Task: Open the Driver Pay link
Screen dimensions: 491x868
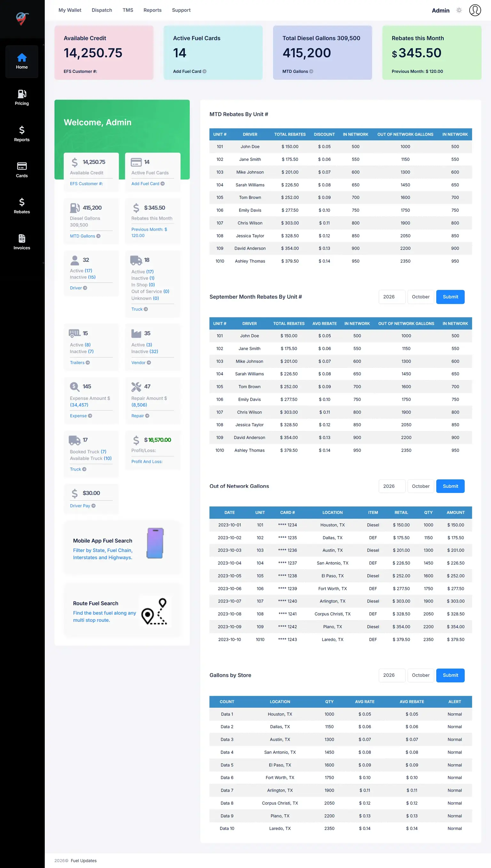Action: 82,506
